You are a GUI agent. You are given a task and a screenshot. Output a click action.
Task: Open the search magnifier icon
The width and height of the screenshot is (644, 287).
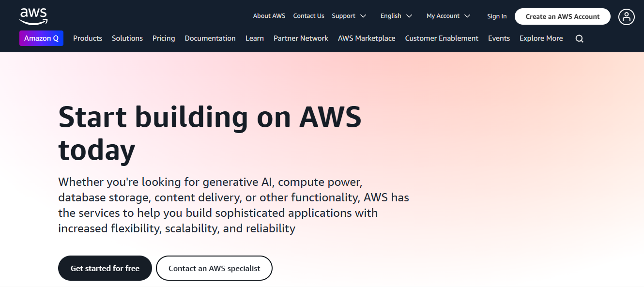[x=580, y=39]
